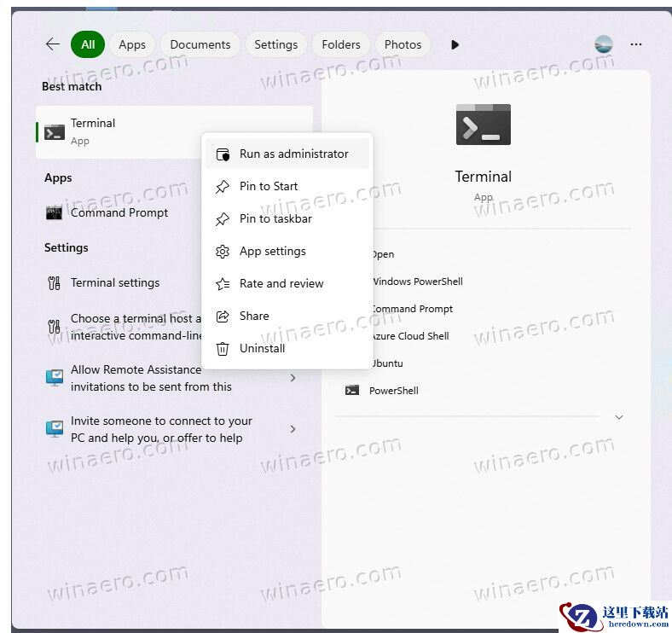Open the three-dot more options menu

point(635,44)
